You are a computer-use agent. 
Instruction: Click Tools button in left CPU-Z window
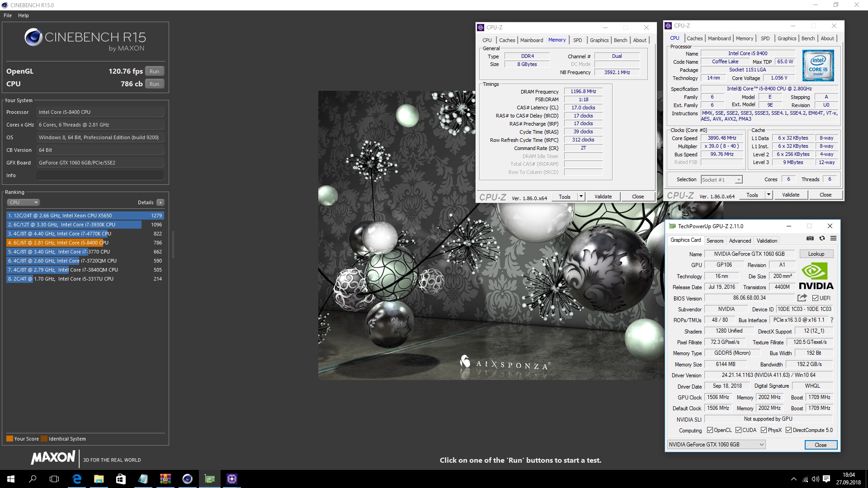coord(565,197)
